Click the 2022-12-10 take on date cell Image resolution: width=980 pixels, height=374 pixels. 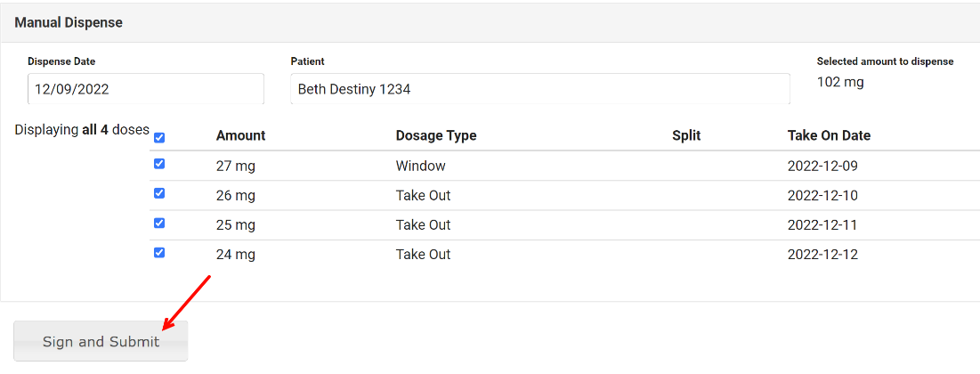[x=822, y=195]
